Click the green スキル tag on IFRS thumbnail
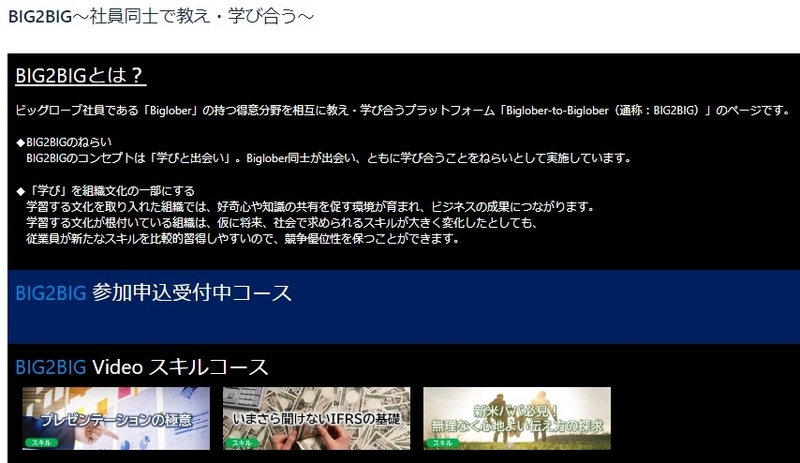 pyautogui.click(x=242, y=443)
